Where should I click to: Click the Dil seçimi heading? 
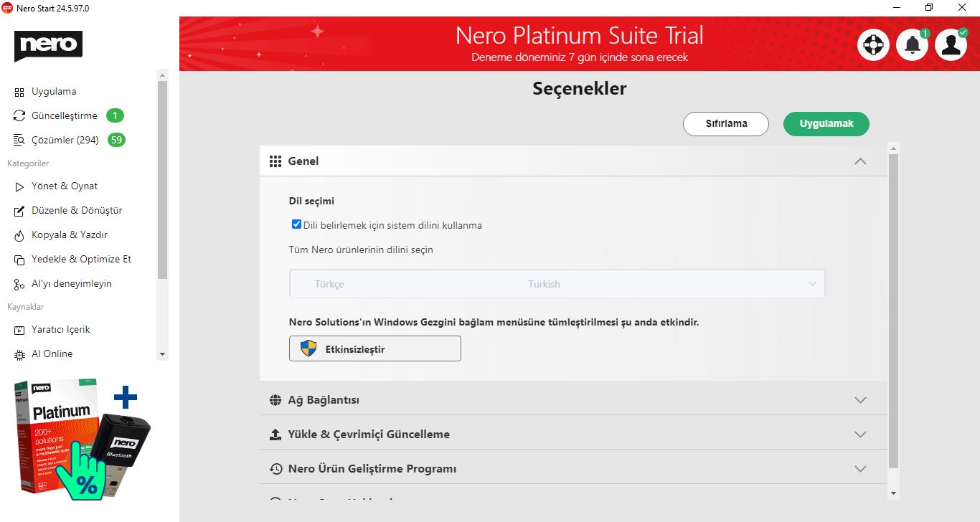(x=311, y=201)
